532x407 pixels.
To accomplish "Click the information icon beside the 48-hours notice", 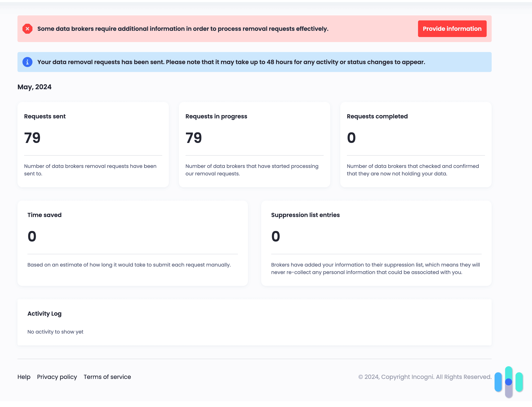I will (x=27, y=62).
